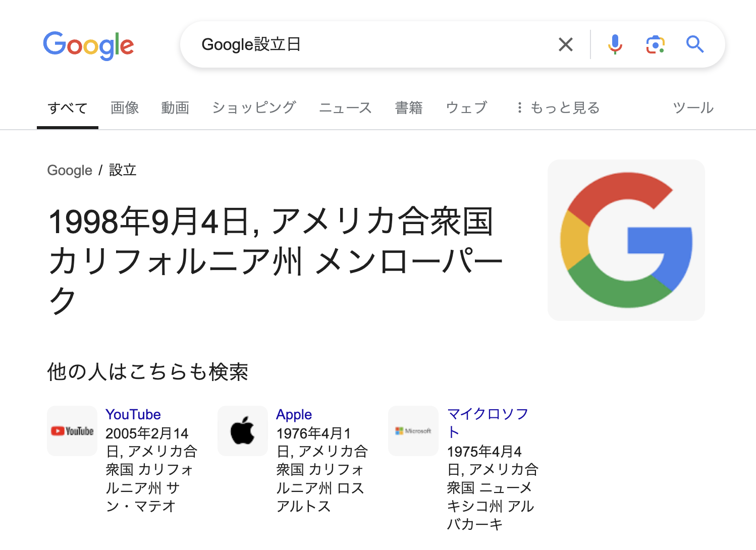Open the ツール options

[x=692, y=107]
